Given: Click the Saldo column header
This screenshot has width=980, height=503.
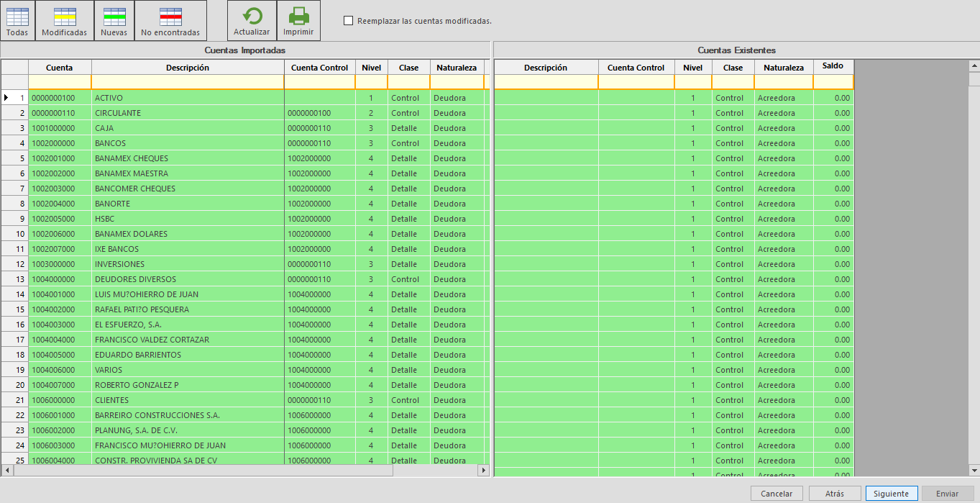Looking at the screenshot, I should tap(833, 66).
